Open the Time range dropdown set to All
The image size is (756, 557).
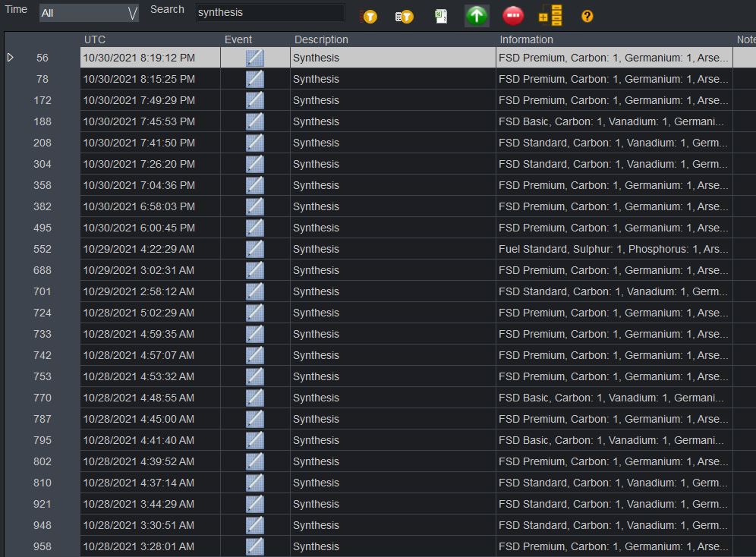coord(90,13)
